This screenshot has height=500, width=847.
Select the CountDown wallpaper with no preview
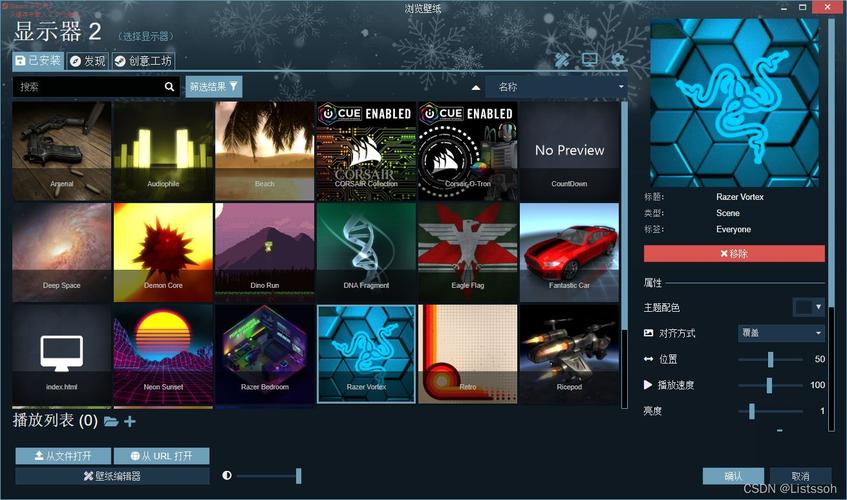[x=569, y=151]
